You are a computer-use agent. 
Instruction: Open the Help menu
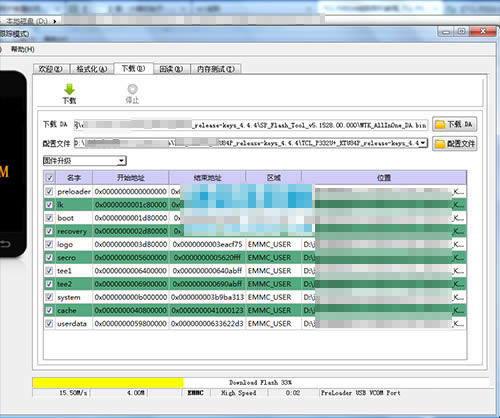pos(23,49)
